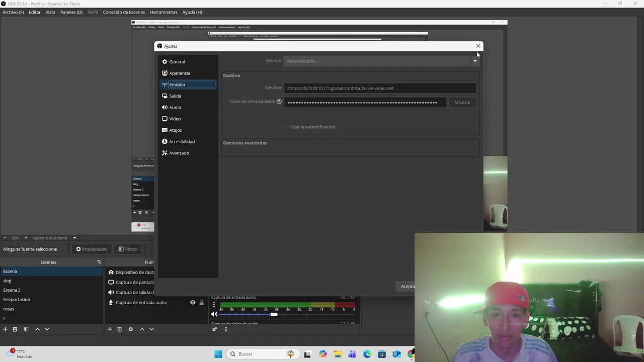Select the Escena scene
Image resolution: width=644 pixels, height=362 pixels.
pos(51,271)
